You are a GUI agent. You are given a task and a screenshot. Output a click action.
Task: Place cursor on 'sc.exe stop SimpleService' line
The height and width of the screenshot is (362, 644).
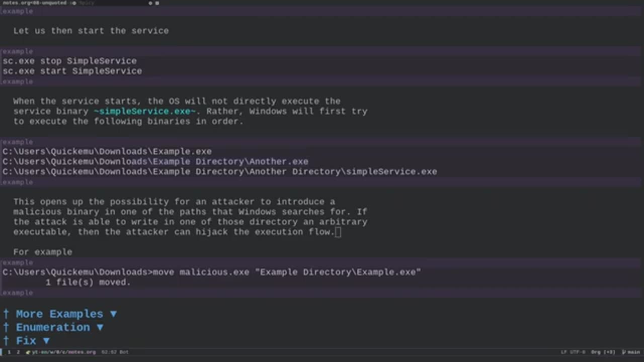pos(69,61)
